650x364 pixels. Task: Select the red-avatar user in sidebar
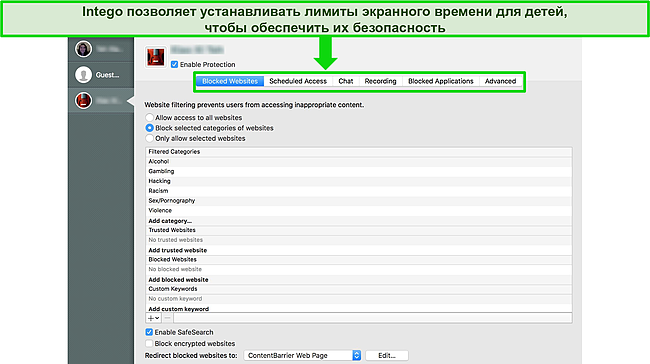tap(83, 100)
